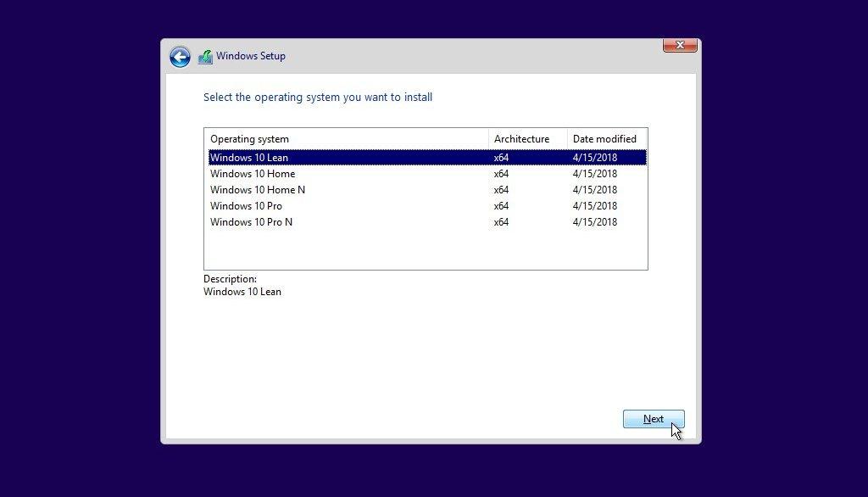
Task: Click 4/15/2018 date of Windows 10 Pro N
Action: click(594, 221)
